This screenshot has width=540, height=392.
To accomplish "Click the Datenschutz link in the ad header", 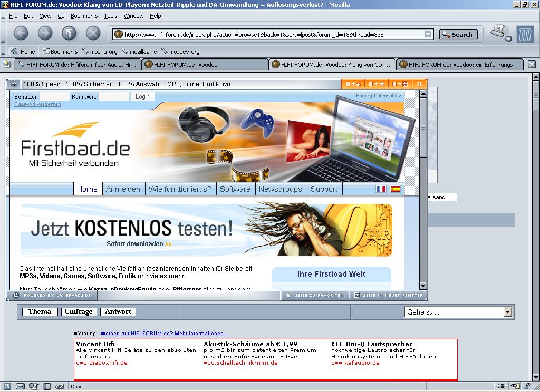I will click(x=388, y=96).
